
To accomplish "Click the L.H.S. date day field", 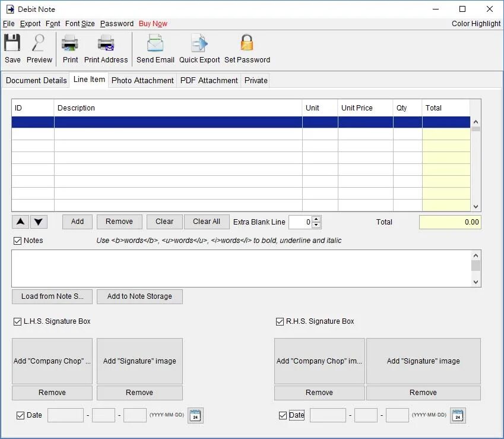I will (x=135, y=415).
